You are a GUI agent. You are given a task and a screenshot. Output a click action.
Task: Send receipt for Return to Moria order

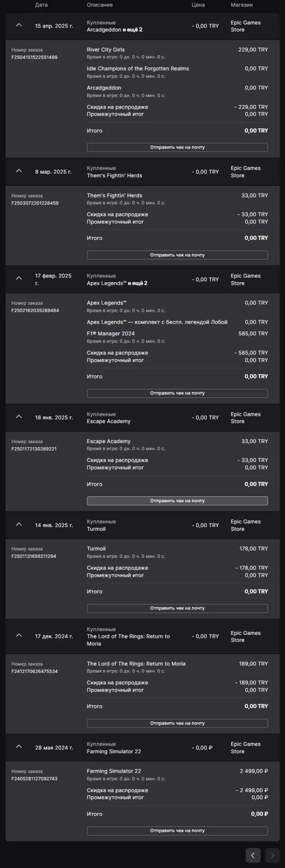[x=177, y=723]
